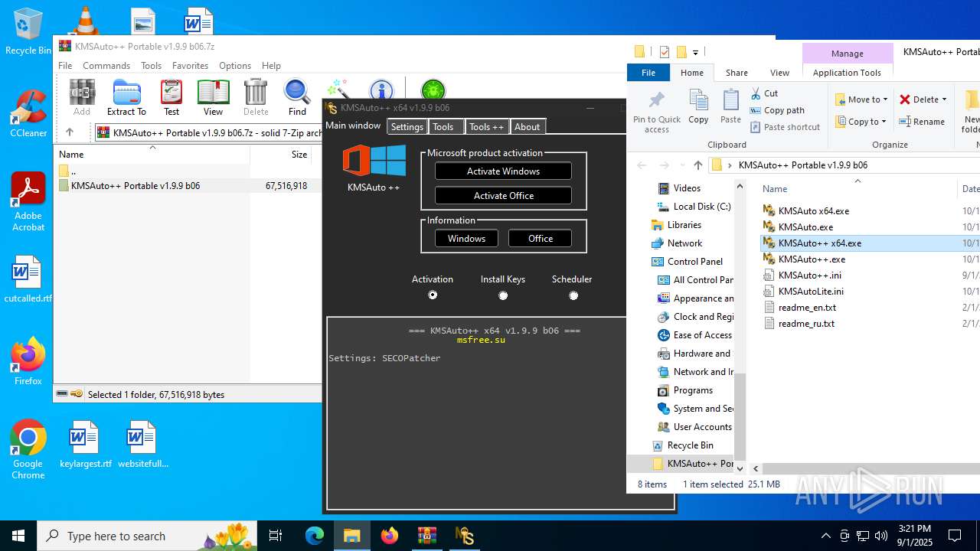The height and width of the screenshot is (551, 980).
Task: Click the virus scan bug icon in WinRAR
Action: click(x=433, y=90)
